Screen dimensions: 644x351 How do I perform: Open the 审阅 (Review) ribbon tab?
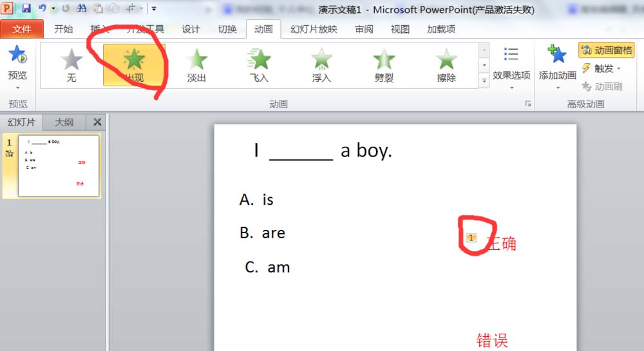(365, 29)
